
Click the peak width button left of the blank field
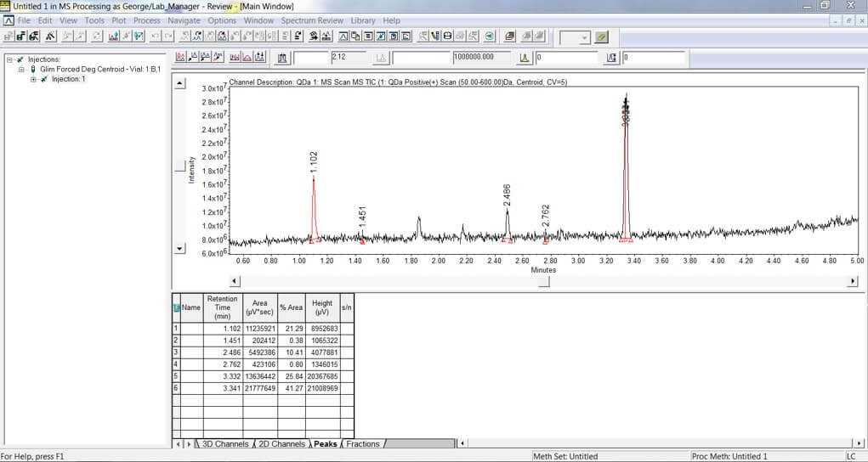[282, 58]
